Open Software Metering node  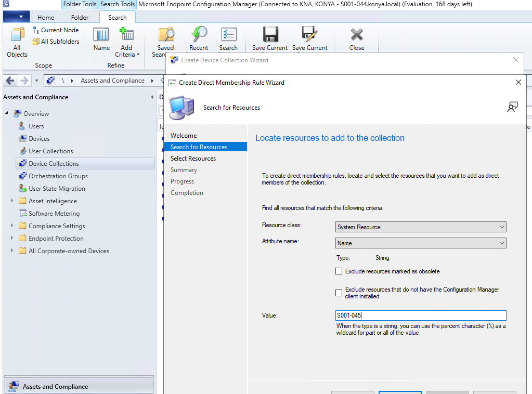click(x=54, y=214)
